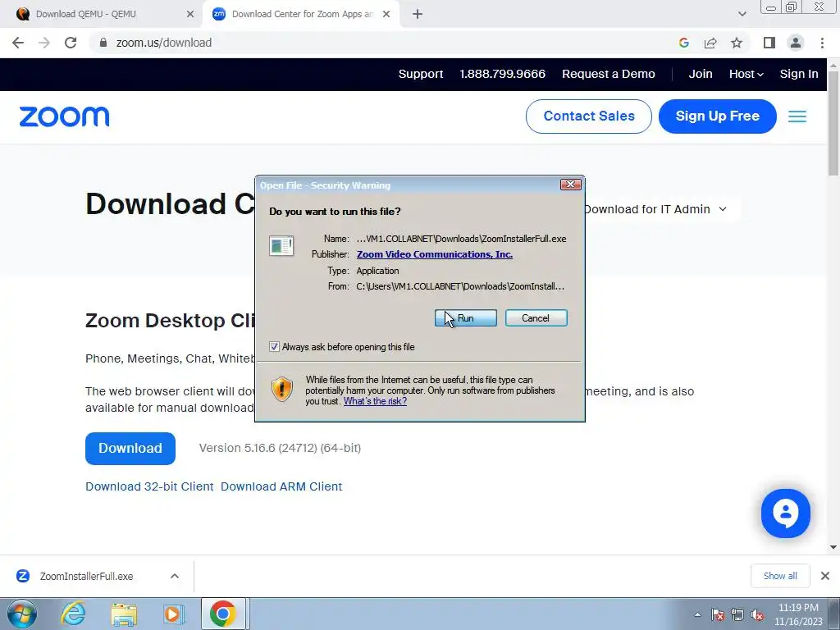
Task: Close the Security Warning dialog with X
Action: [571, 185]
